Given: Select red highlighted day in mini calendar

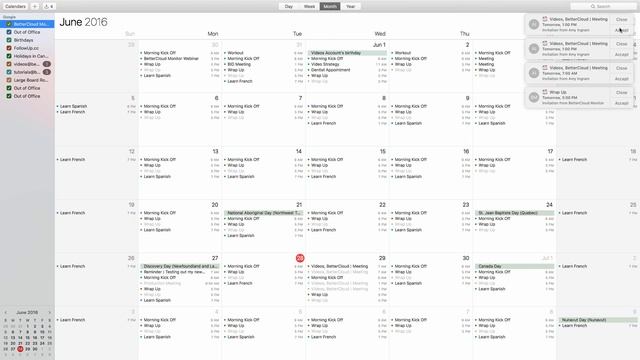Looking at the screenshot, I should [20, 349].
